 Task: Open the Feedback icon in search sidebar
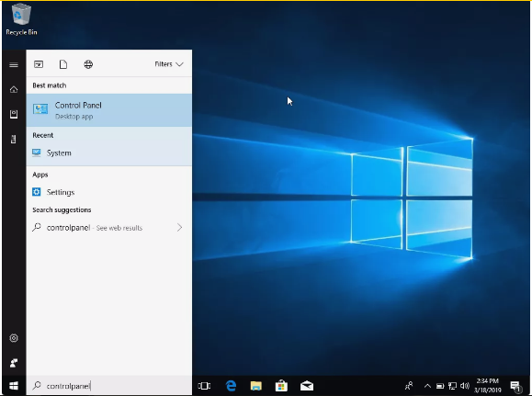click(14, 363)
